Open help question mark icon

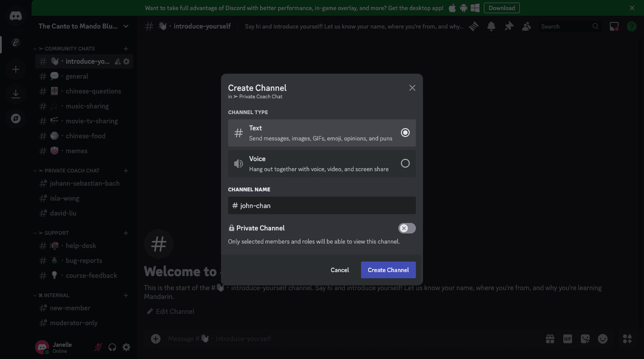pos(632,26)
